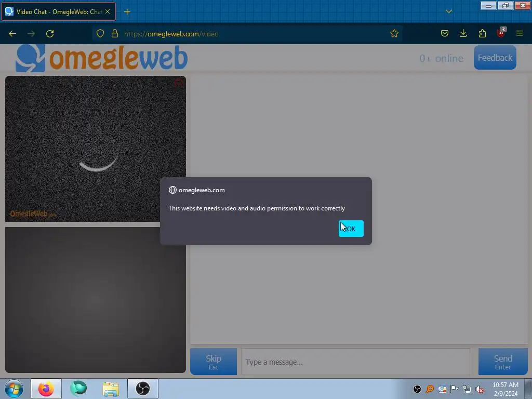Click the muted volume tray icon
Screen dimensions: 532x399
click(480, 389)
